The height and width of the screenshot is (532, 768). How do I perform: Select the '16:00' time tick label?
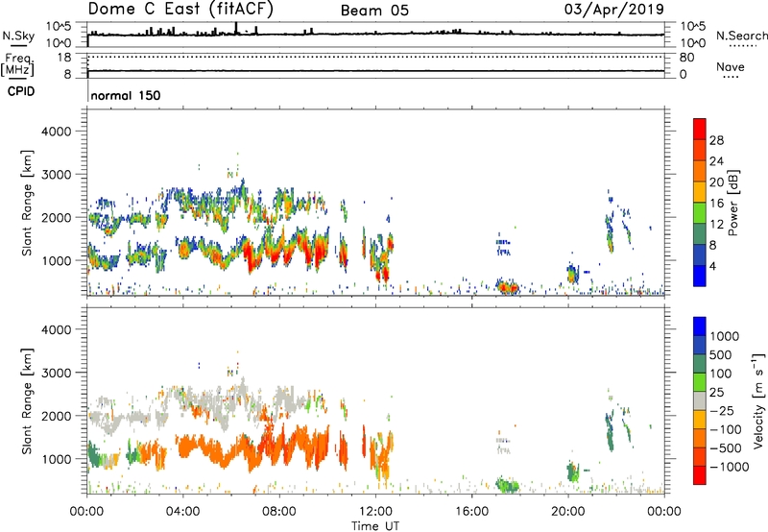point(471,512)
